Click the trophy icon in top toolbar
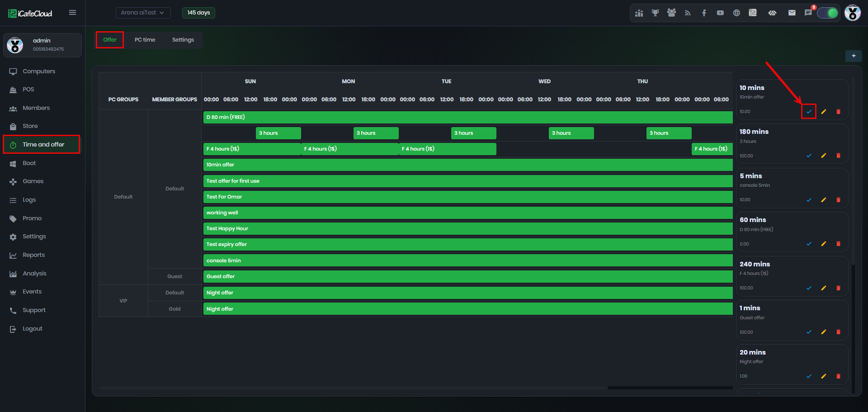 (655, 13)
